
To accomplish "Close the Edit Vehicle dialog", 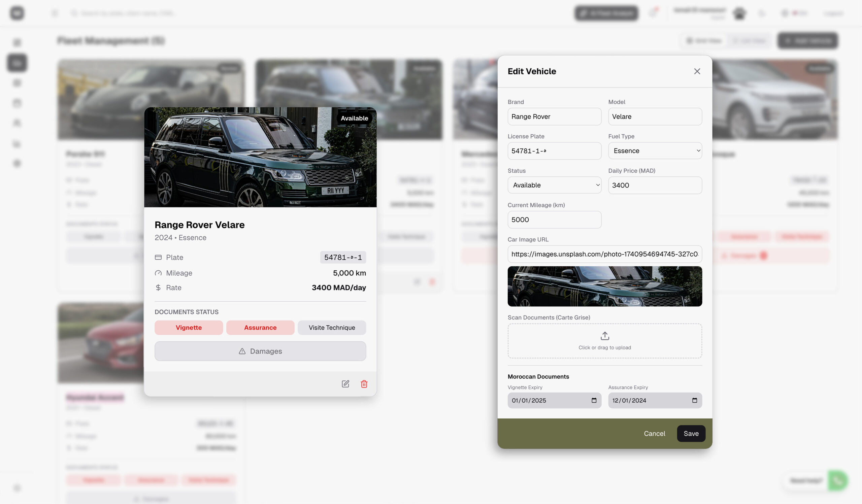I will 697,71.
